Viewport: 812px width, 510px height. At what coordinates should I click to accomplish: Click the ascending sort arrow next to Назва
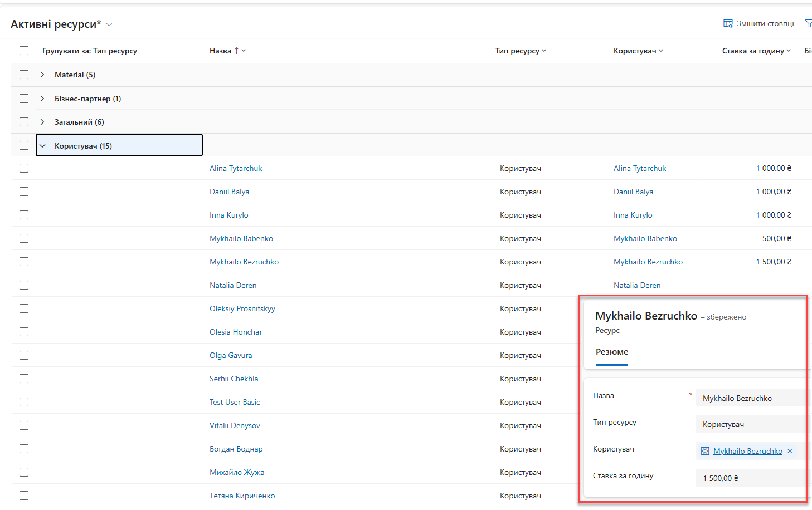[x=236, y=51]
